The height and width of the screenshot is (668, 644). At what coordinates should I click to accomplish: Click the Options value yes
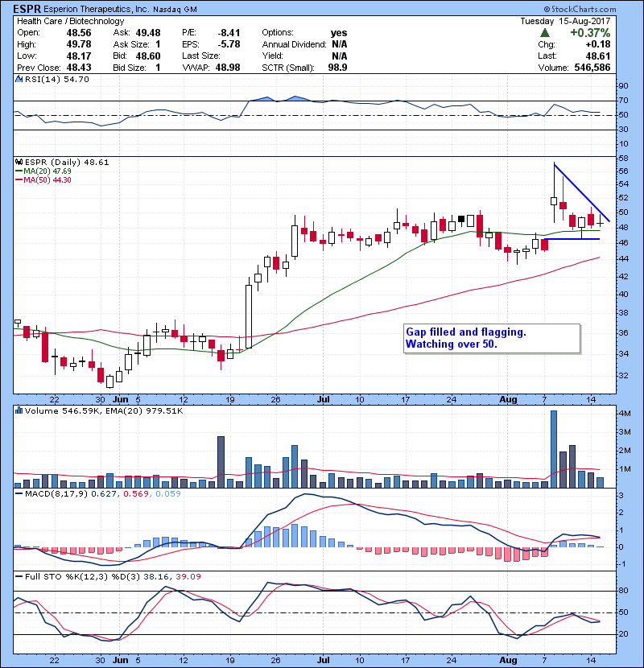pyautogui.click(x=339, y=33)
